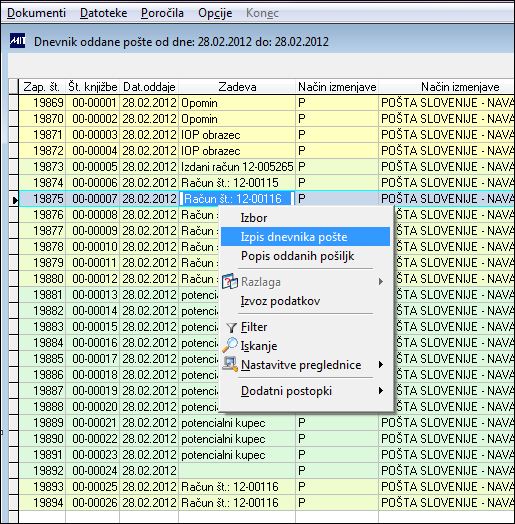Screen dimensions: 515x524
Task: Click the Filter funnel icon
Action: click(231, 327)
